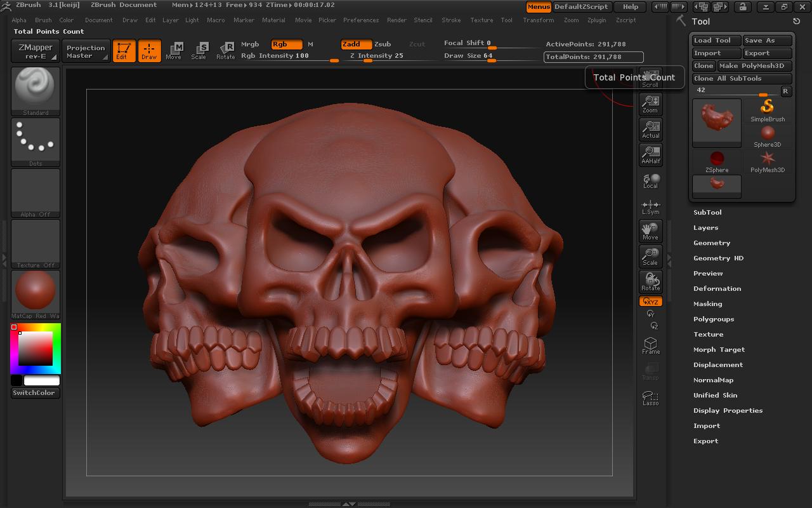Expand the Geometry HD section
The image size is (812, 508).
point(718,258)
